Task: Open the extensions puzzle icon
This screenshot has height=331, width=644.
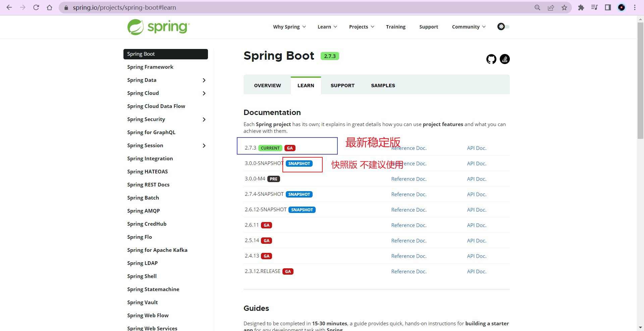Action: click(581, 7)
